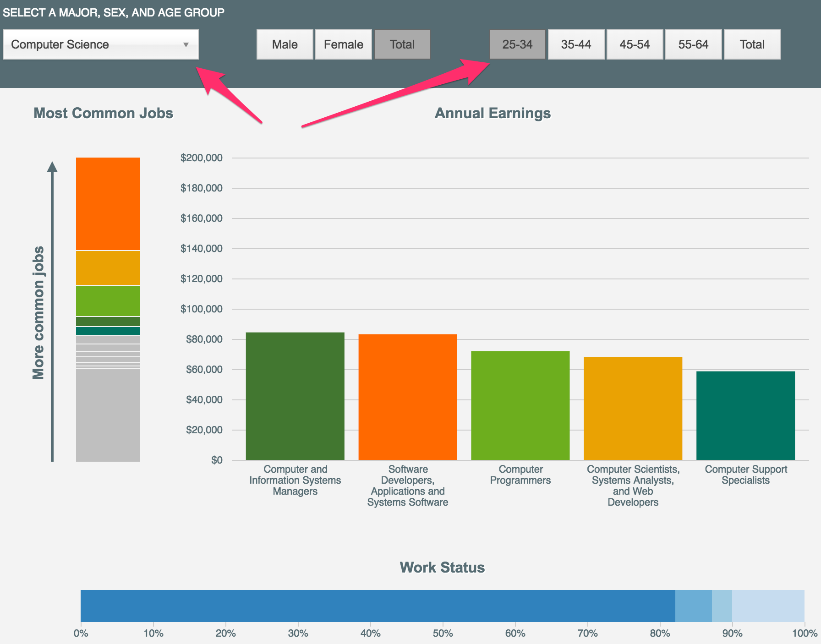Click the amber segment in the jobs stack
The height and width of the screenshot is (644, 821).
tap(108, 268)
